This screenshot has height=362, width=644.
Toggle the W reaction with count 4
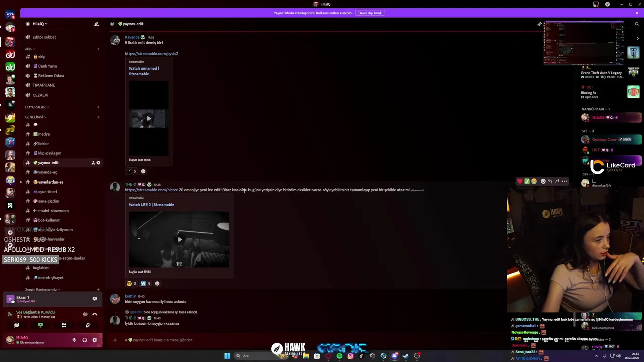coord(145,283)
